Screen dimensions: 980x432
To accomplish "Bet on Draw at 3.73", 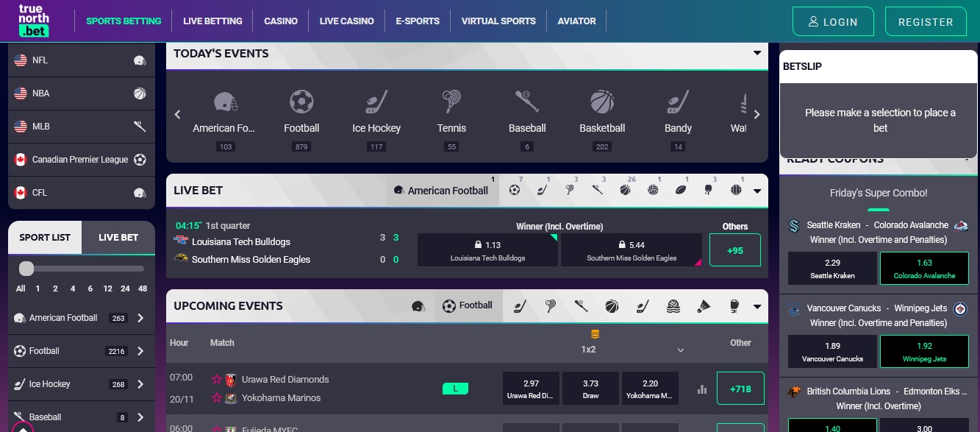I will tap(590, 389).
